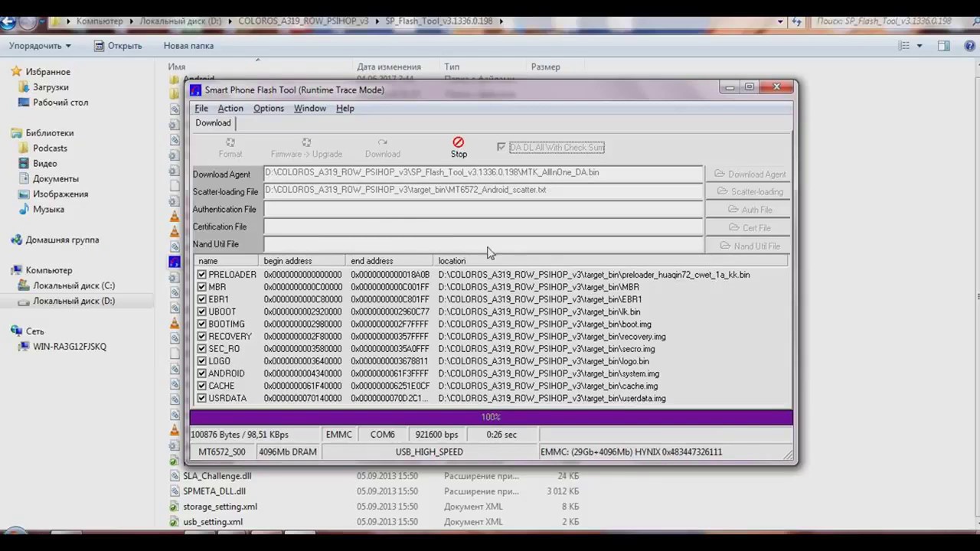Uncheck the BOOTIMG partition checkbox
This screenshot has width=980, height=551.
tap(202, 324)
